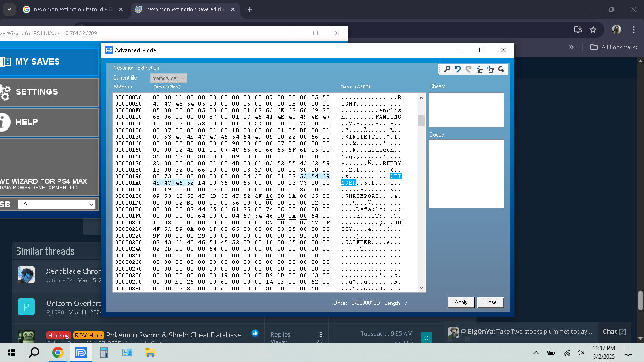Image resolution: width=644 pixels, height=362 pixels.
Task: Expand hidden bookmarks with the double chevron
Action: [571, 47]
